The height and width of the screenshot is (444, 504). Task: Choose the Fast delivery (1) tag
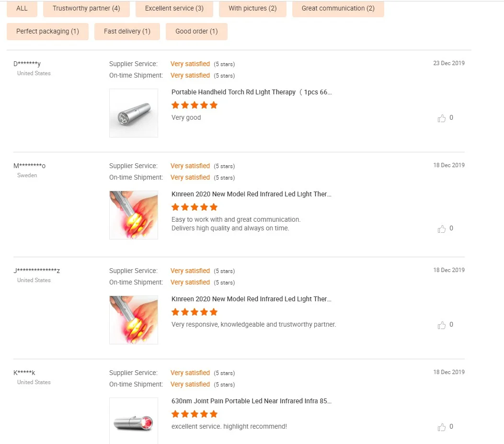[127, 31]
